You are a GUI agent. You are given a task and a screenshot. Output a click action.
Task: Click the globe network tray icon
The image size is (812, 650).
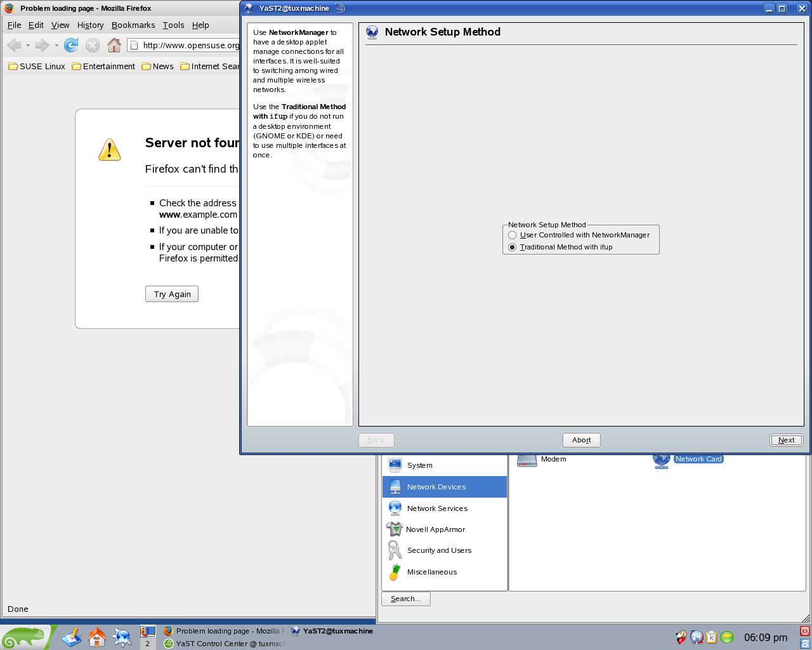point(697,637)
